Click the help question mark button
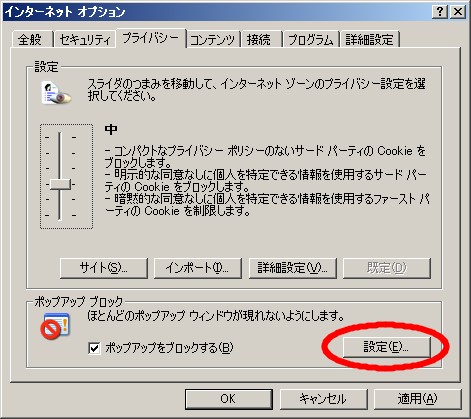 (440, 12)
